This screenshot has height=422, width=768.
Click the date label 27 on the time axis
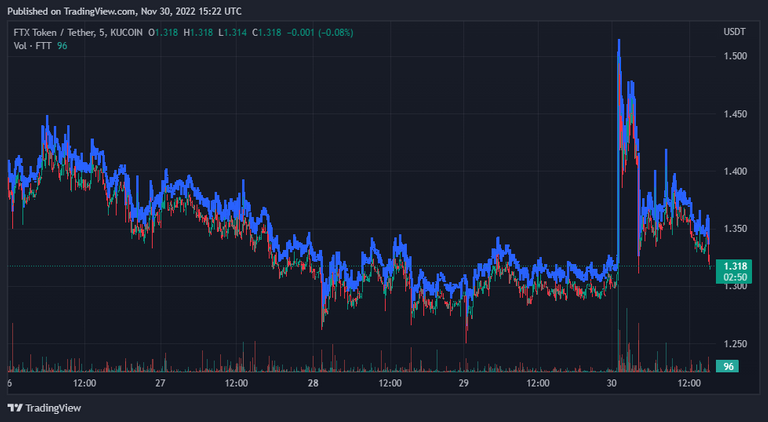pos(160,383)
